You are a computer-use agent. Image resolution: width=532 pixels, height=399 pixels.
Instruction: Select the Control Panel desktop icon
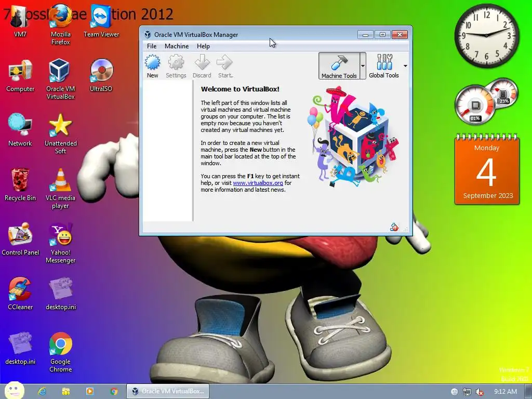click(20, 239)
